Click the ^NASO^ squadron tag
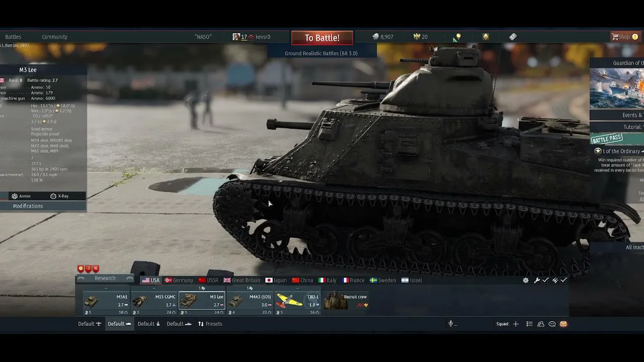Image resolution: width=644 pixels, height=362 pixels. (x=203, y=37)
